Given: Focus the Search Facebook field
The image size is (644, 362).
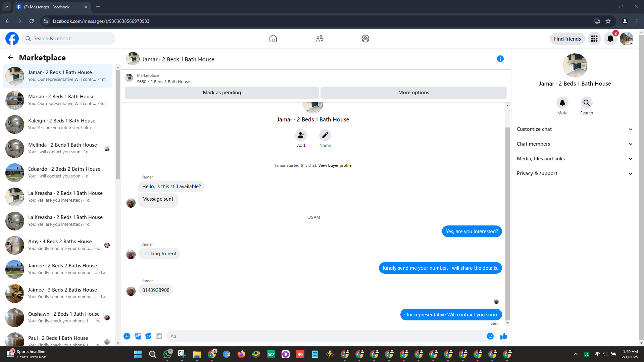Looking at the screenshot, I should click(68, 39).
